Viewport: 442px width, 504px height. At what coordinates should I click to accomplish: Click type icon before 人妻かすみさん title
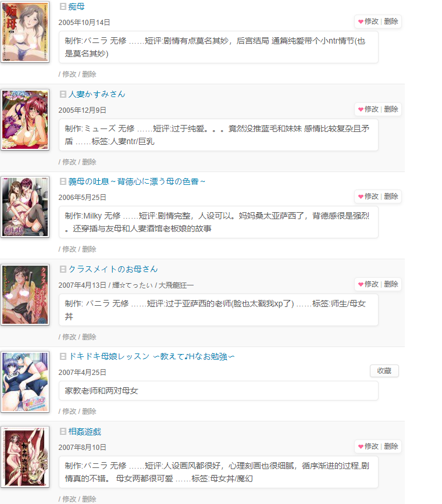click(63, 94)
